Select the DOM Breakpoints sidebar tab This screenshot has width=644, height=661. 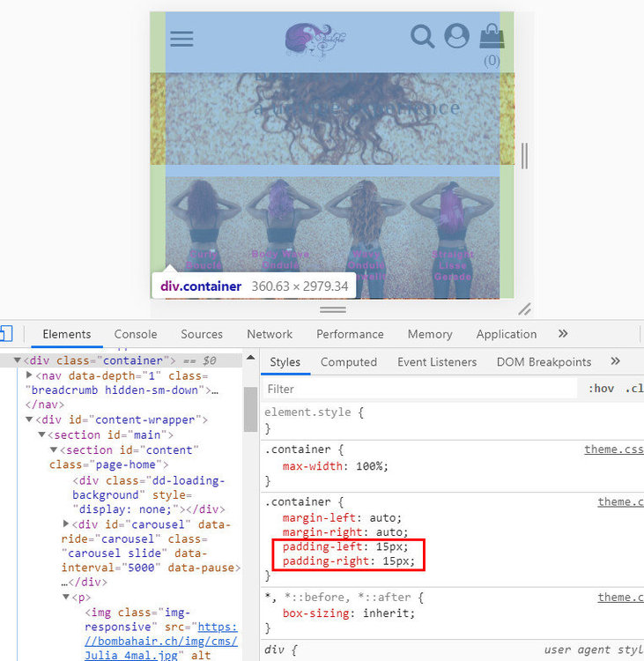pos(544,362)
